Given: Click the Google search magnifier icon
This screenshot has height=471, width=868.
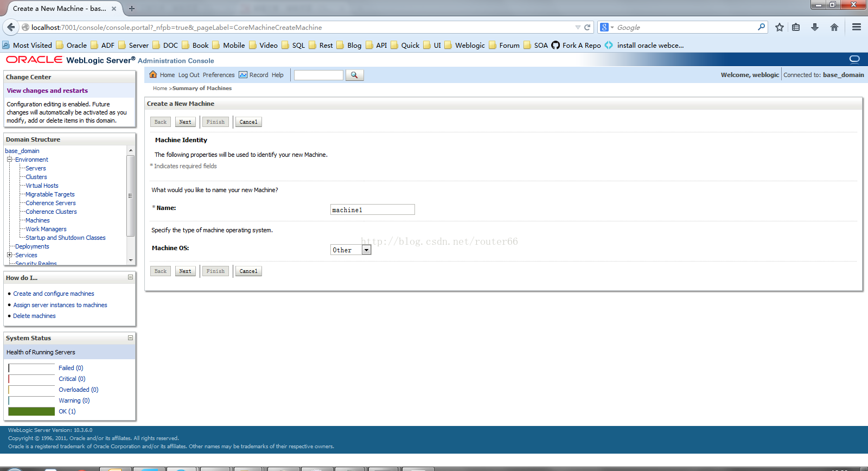Looking at the screenshot, I should pos(761,27).
